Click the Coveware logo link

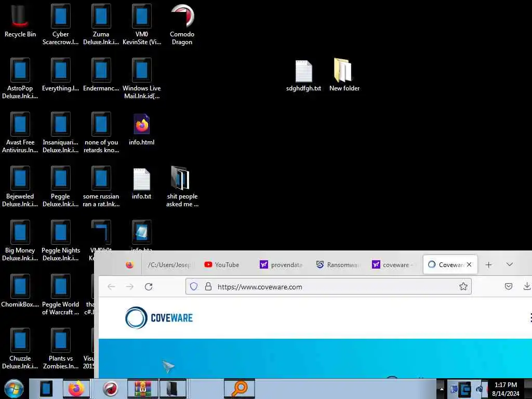click(x=159, y=317)
